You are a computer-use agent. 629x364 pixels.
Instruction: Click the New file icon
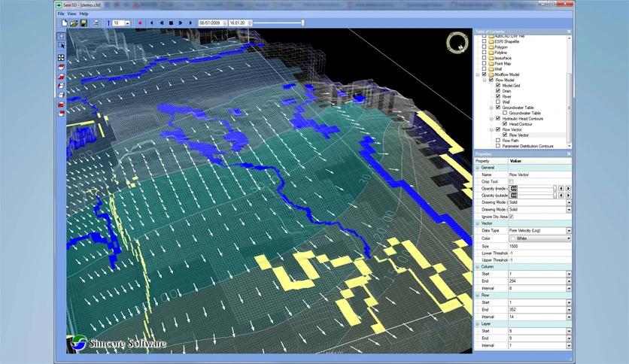(x=65, y=23)
